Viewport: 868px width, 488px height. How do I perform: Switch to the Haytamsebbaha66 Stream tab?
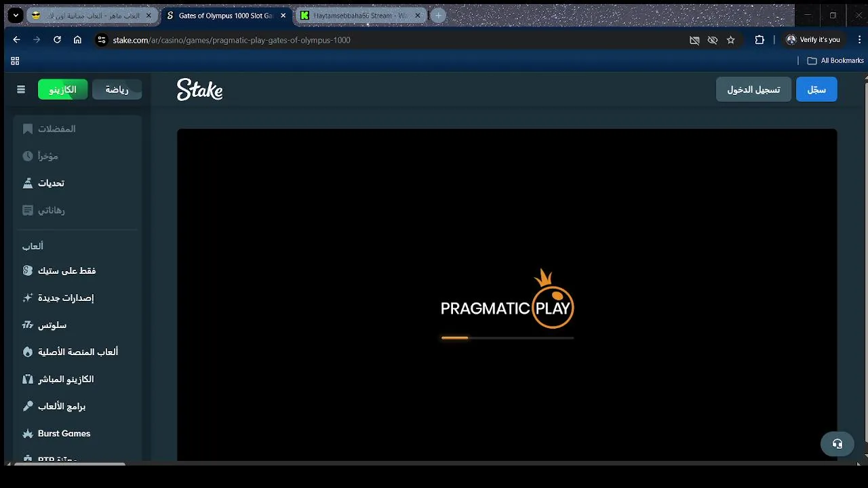(x=361, y=15)
